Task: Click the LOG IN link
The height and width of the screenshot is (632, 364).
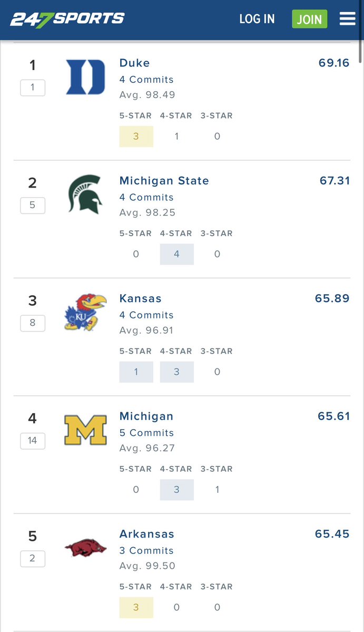Action: coord(257,19)
